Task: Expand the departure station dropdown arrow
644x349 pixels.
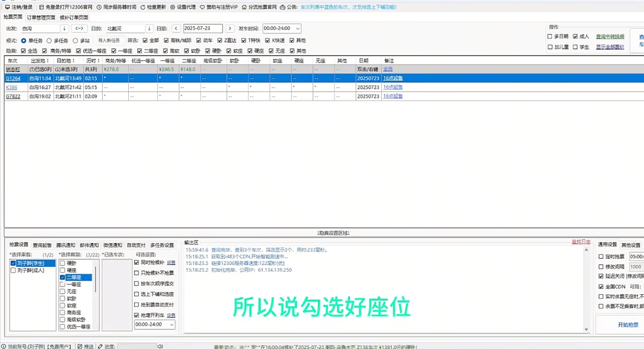Action: (64, 29)
